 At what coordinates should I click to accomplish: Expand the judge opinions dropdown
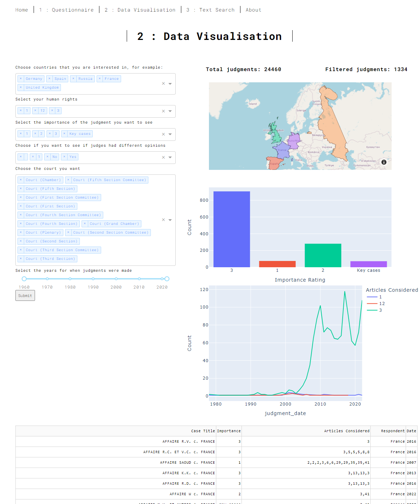tap(170, 158)
